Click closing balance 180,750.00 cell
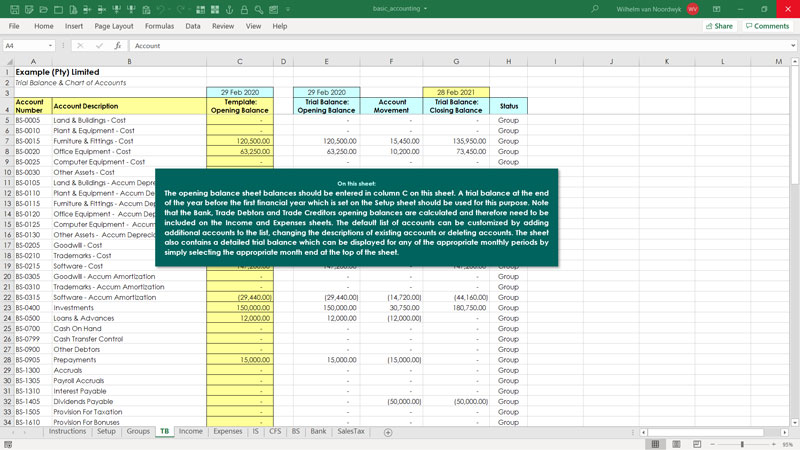Screen dimensions: 800x450 point(456,308)
